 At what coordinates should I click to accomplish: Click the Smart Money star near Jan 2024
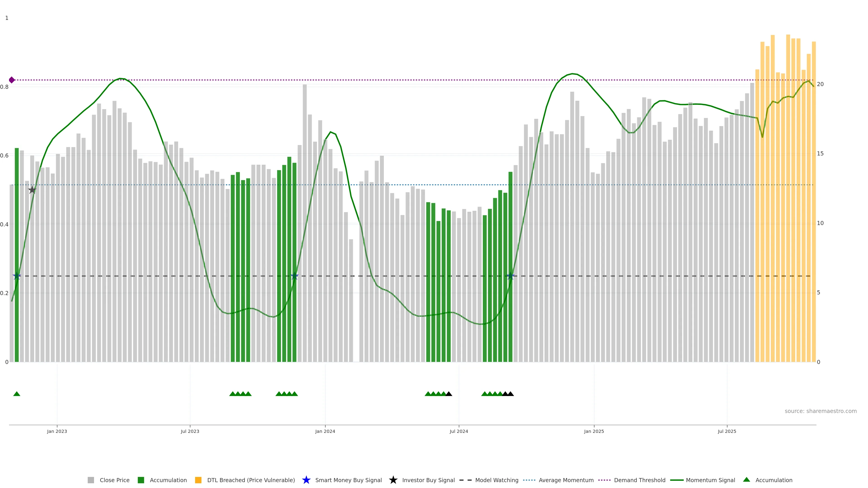click(x=295, y=276)
